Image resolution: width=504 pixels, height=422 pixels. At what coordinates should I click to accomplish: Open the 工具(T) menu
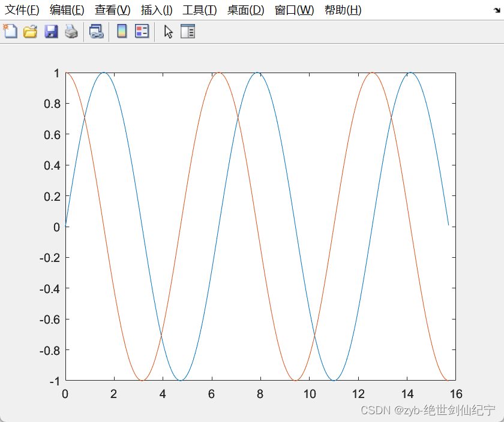pos(200,10)
